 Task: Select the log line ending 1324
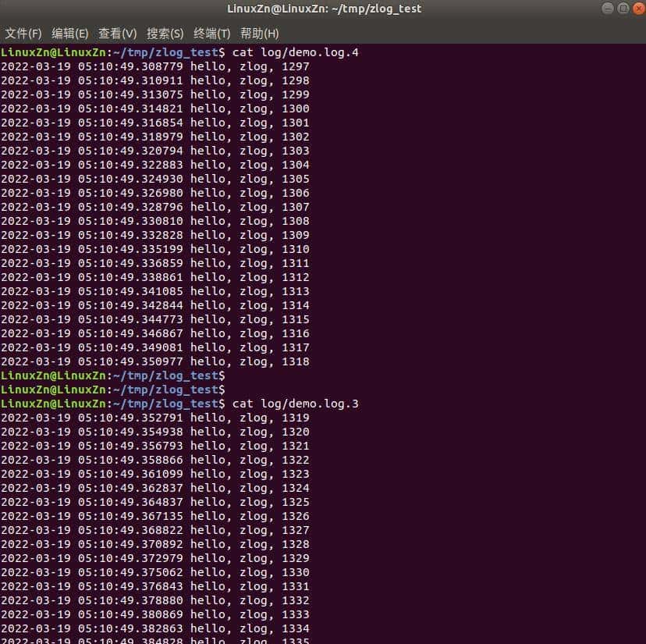pos(155,488)
